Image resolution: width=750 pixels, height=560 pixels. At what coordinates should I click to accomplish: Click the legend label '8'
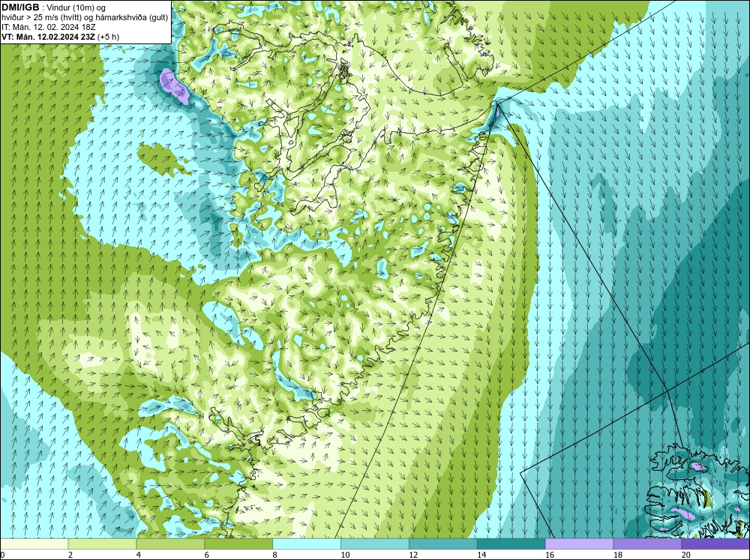coord(275,555)
